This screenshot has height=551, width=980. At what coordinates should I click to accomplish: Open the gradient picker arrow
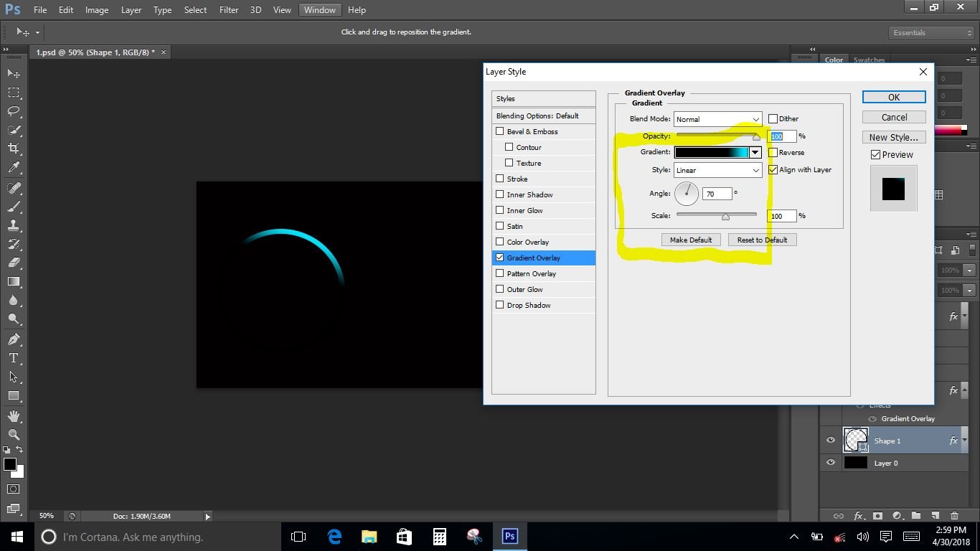[755, 152]
